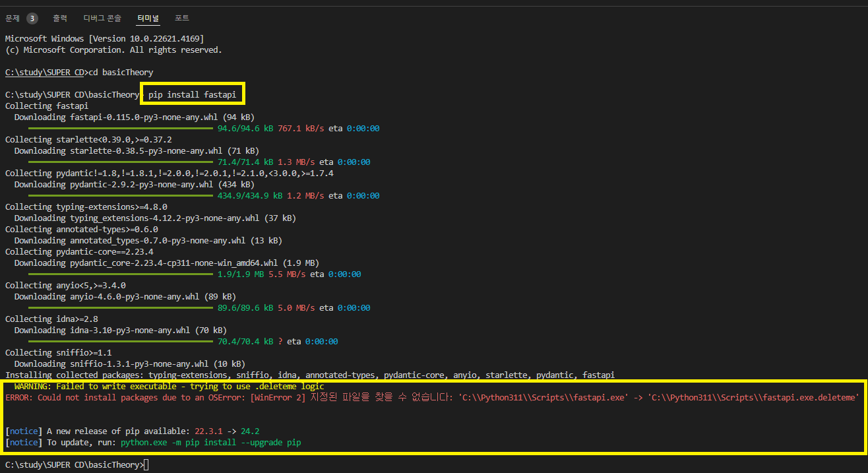
Task: Click the bottom terminal prompt input cursor
Action: click(146, 464)
